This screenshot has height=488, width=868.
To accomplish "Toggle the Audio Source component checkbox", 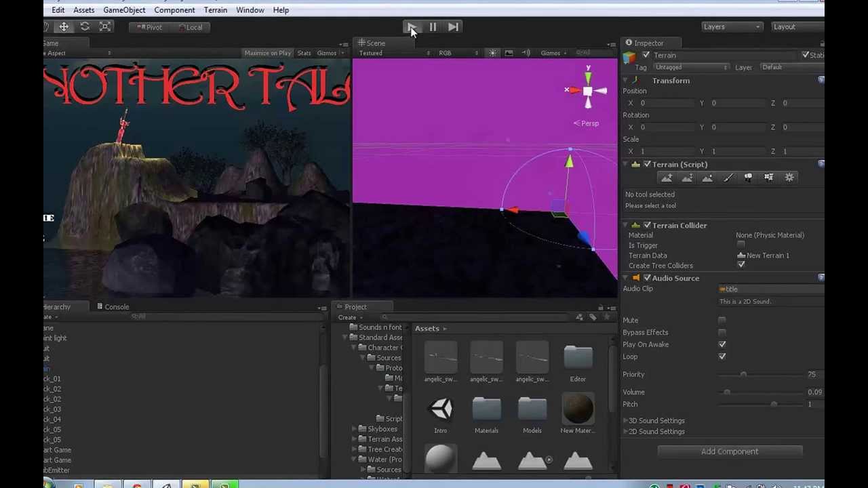I will click(x=647, y=278).
